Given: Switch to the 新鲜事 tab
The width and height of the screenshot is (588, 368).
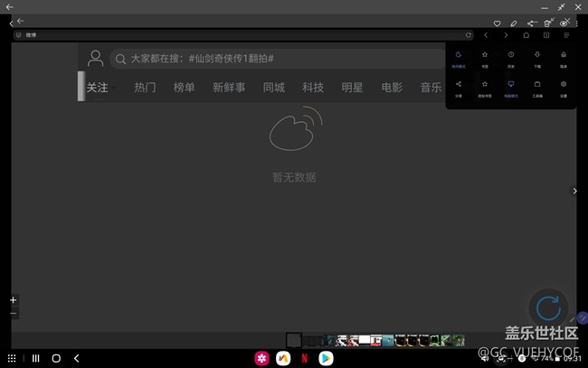Looking at the screenshot, I should (x=229, y=88).
